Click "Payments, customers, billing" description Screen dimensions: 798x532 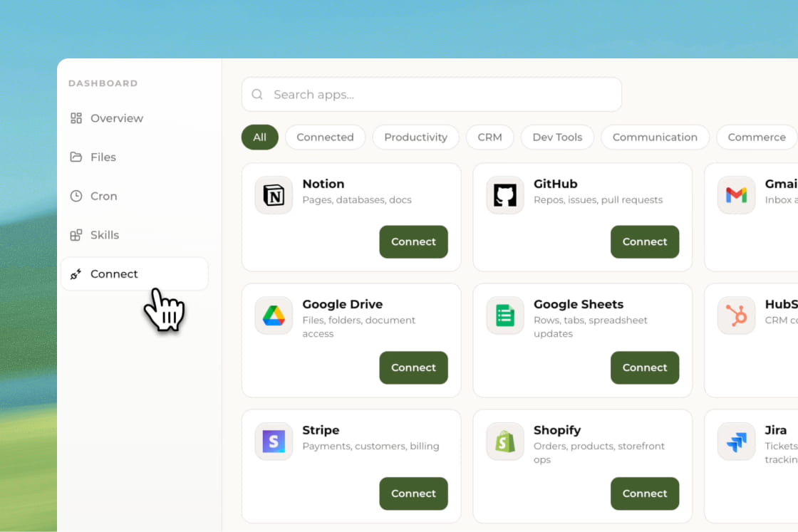point(370,446)
